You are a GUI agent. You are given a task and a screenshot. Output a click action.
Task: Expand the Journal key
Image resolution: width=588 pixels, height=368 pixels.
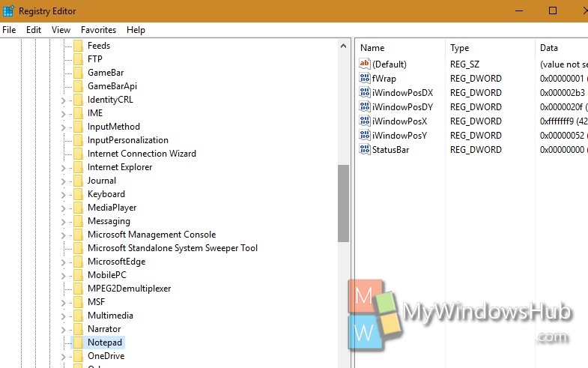click(63, 181)
